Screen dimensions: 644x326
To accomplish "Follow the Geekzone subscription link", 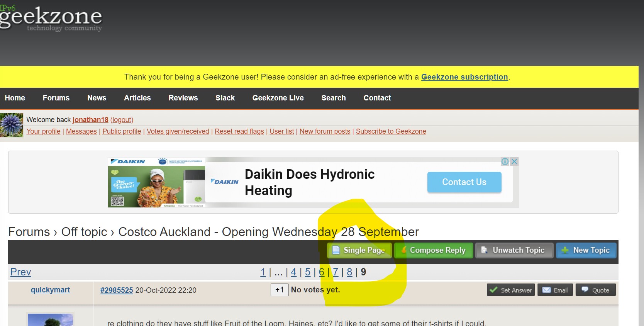I will point(464,77).
